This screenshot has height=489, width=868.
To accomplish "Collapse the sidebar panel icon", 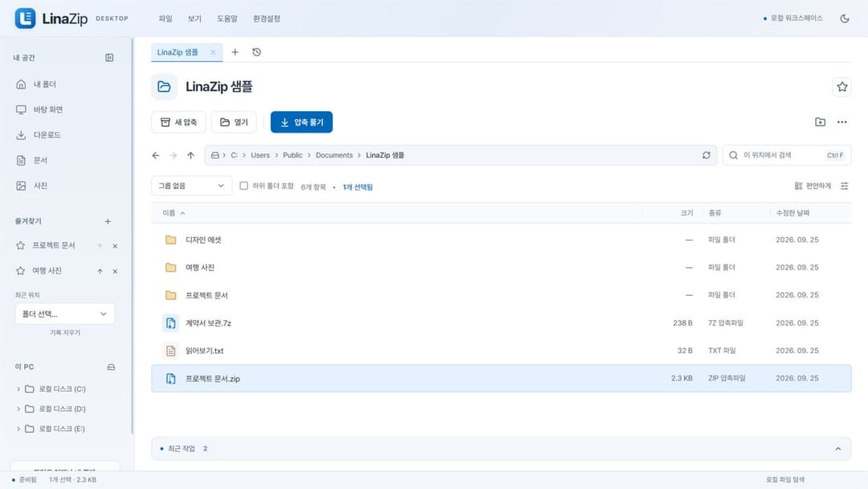I will 109,58.
